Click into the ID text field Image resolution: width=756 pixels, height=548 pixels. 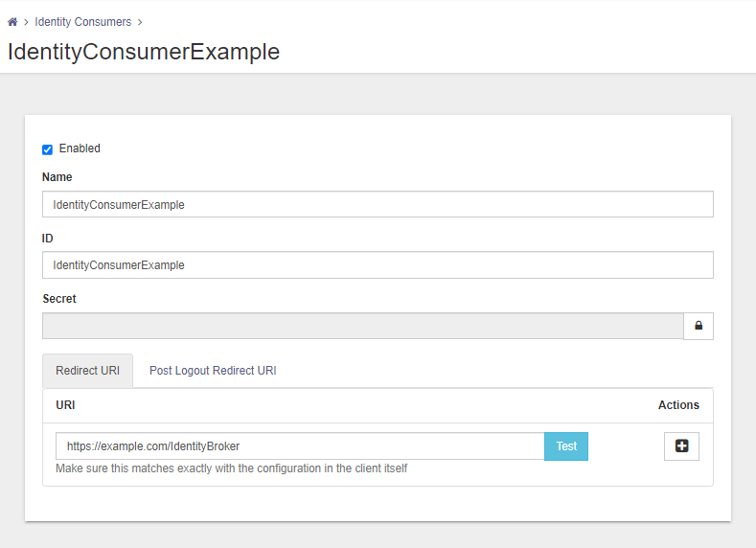[378, 264]
